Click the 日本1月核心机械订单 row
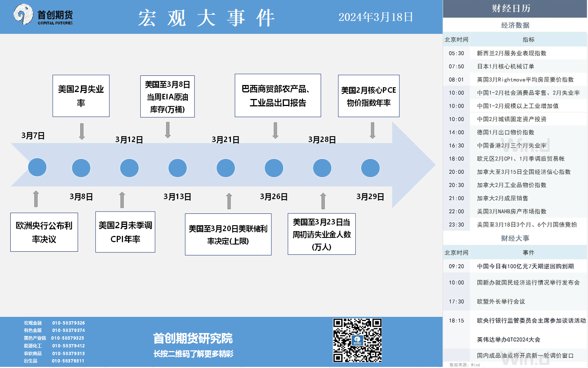 (515, 66)
